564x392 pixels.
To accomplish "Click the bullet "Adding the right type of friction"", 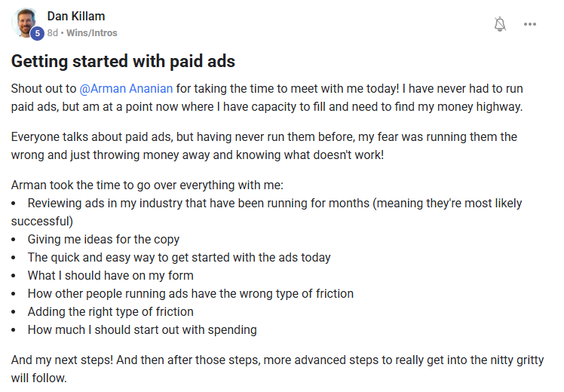I will tap(110, 312).
